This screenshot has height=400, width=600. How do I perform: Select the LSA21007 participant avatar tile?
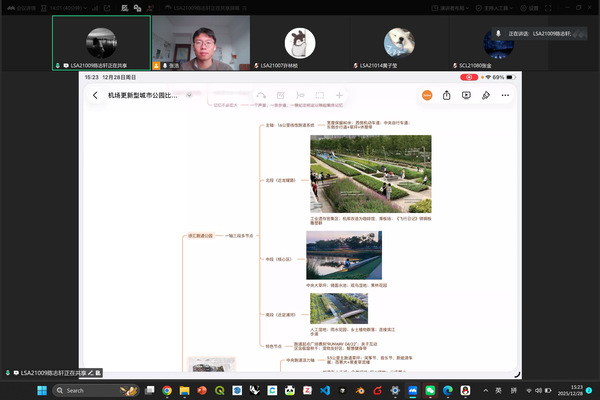click(296, 43)
